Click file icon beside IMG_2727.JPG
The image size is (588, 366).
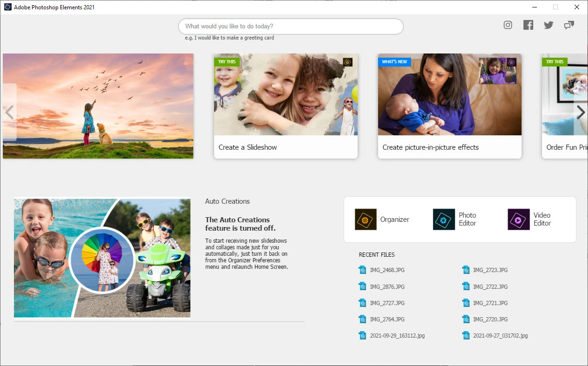(363, 303)
